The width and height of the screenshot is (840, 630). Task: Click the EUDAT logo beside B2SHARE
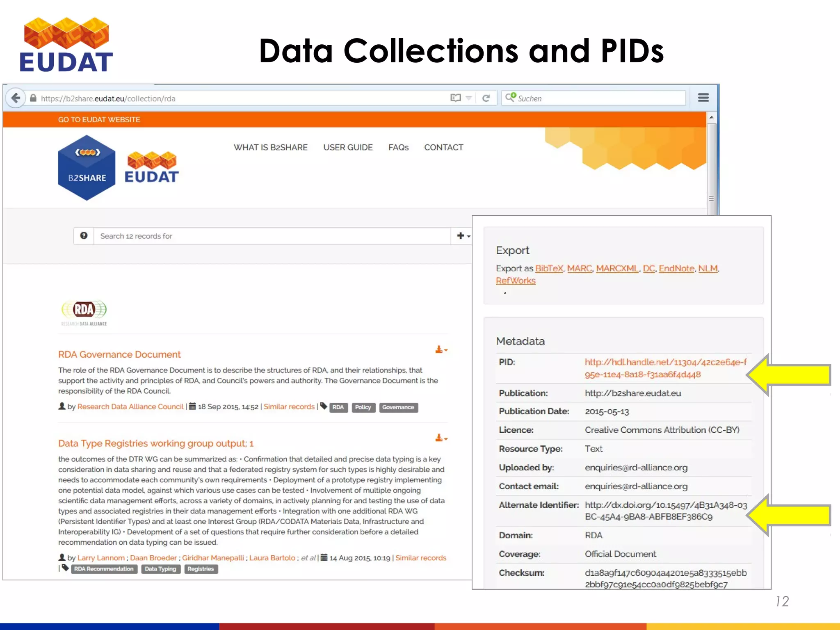pyautogui.click(x=151, y=167)
